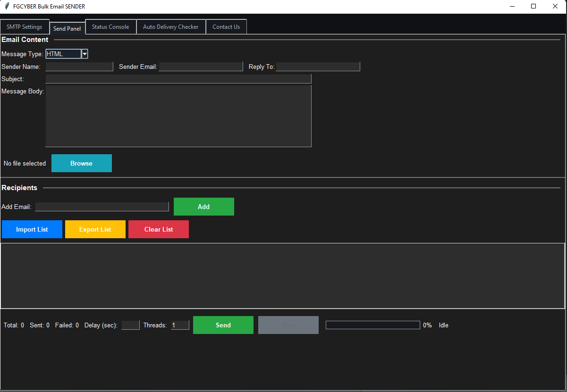Click the feather app icon in title bar
The height and width of the screenshot is (392, 567).
pos(7,7)
